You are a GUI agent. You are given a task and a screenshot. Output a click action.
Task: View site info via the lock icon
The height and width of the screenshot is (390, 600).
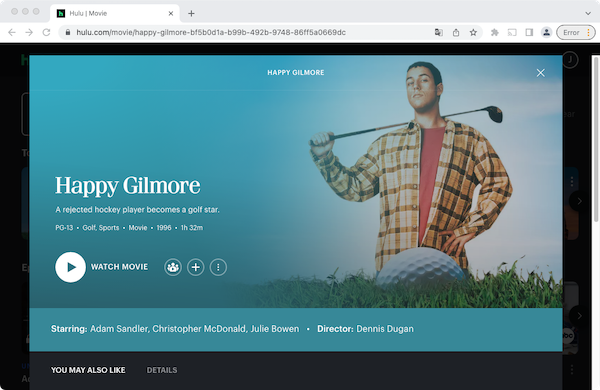(68, 33)
